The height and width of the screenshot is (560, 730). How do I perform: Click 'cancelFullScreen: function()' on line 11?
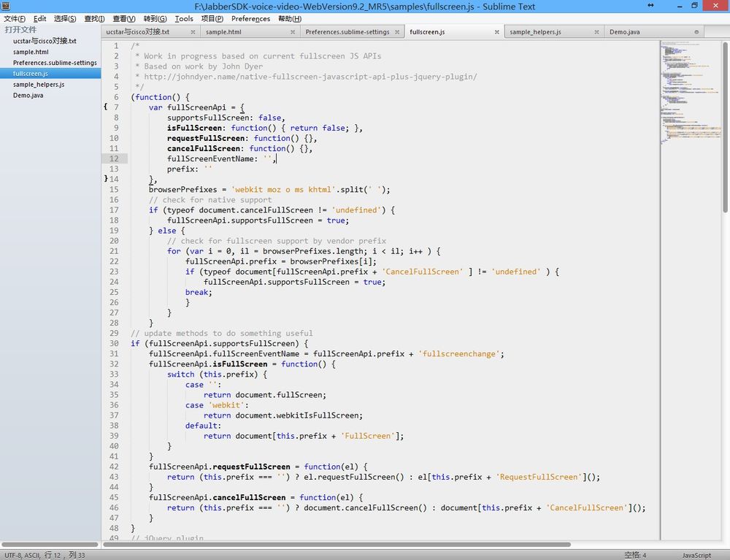coord(231,148)
